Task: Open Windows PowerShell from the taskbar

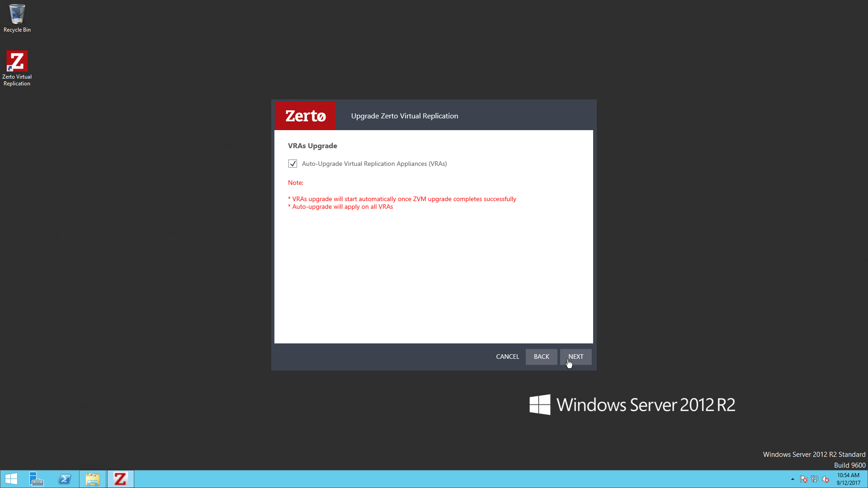Action: tap(65, 479)
